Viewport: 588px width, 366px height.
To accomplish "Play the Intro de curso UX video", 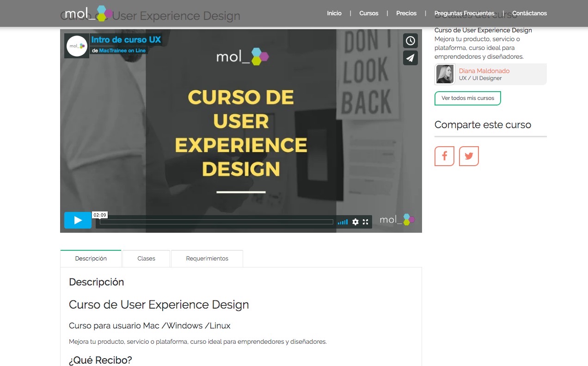I will [78, 220].
